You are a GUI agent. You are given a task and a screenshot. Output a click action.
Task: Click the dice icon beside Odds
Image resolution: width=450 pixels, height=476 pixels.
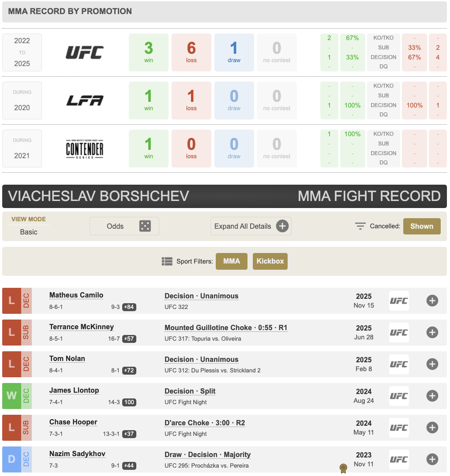[x=145, y=226]
